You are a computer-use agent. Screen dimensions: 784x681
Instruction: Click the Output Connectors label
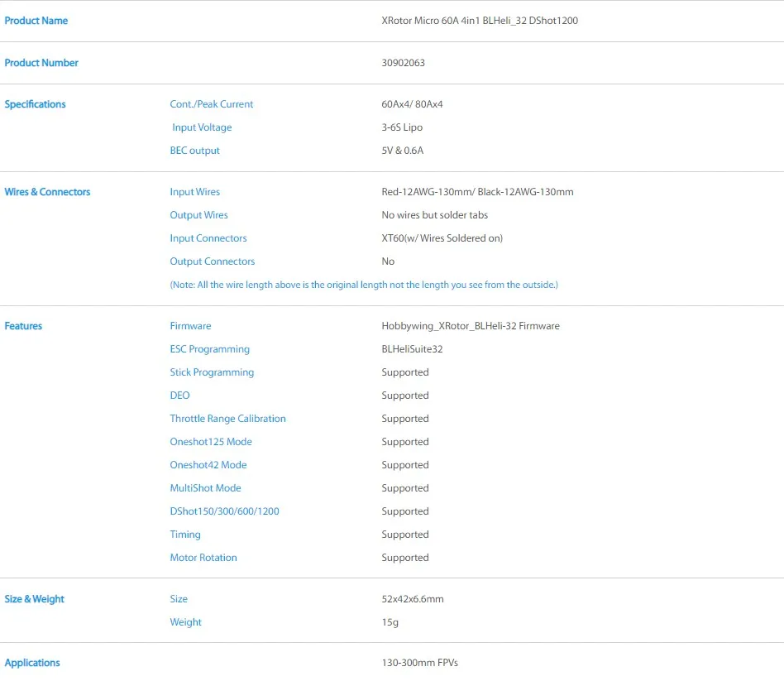tap(213, 261)
